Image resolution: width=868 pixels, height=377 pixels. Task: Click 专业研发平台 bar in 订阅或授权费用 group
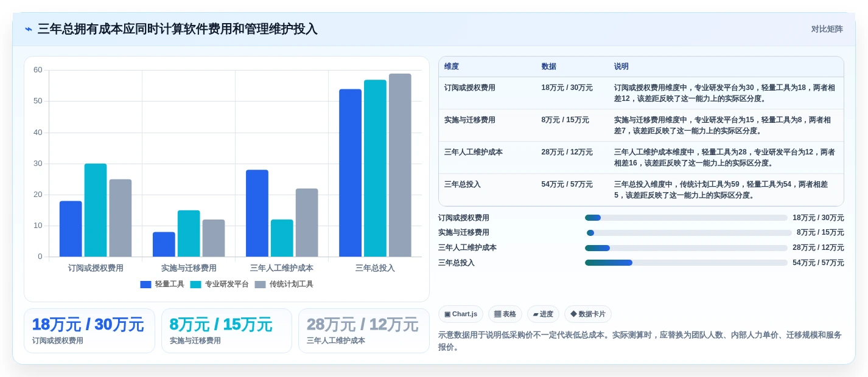pyautogui.click(x=96, y=210)
